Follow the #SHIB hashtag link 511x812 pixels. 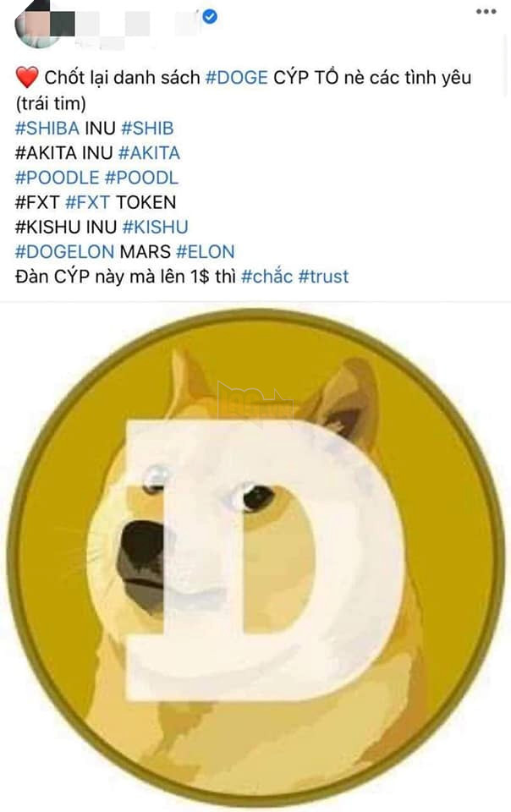(x=147, y=128)
